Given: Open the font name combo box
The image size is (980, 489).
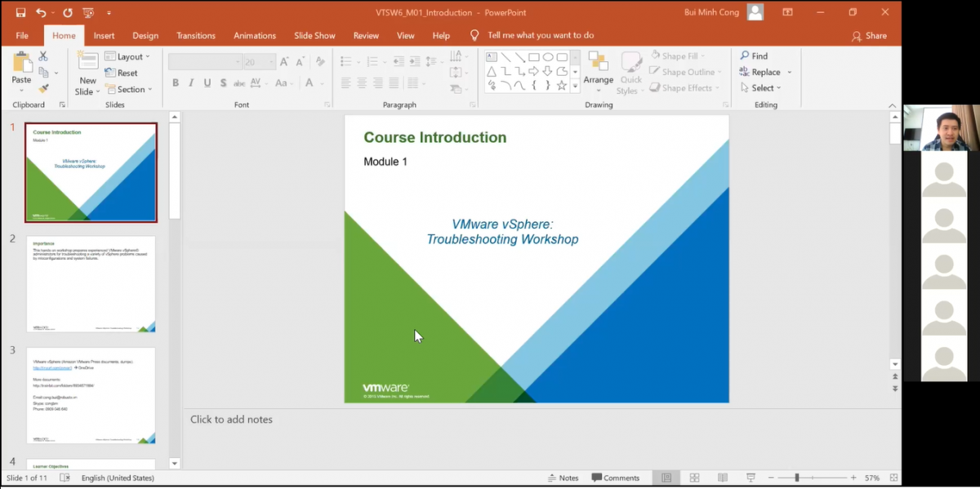Looking at the screenshot, I should 205,62.
